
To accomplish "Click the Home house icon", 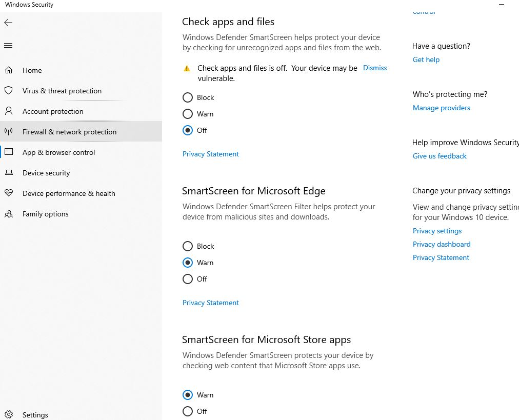I will click(x=9, y=70).
